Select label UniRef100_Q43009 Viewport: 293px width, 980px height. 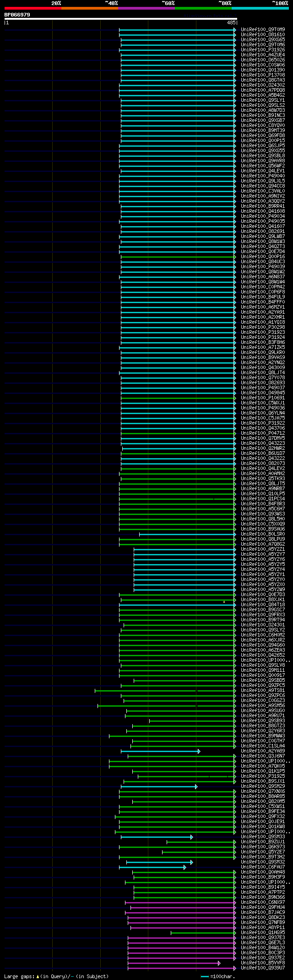click(x=263, y=367)
